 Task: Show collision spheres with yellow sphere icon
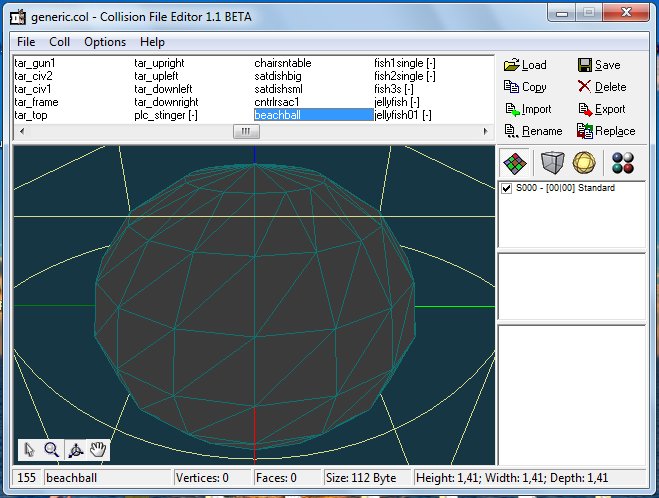(x=584, y=163)
